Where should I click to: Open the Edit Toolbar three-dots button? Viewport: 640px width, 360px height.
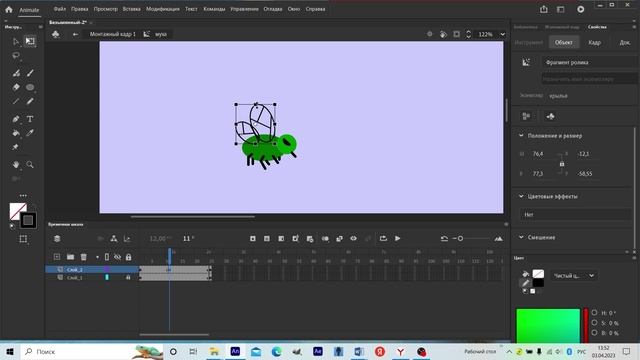point(23,196)
